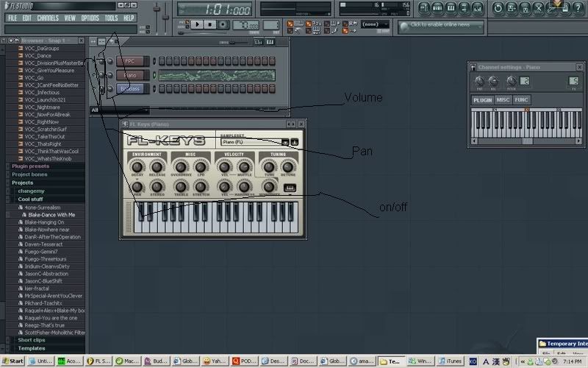
Task: Toggle last step of the BooBass row
Action: [272, 89]
